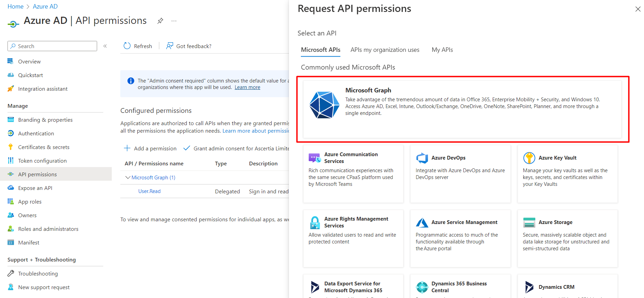
Task: Click the Azure Storage icon
Action: pyautogui.click(x=529, y=222)
